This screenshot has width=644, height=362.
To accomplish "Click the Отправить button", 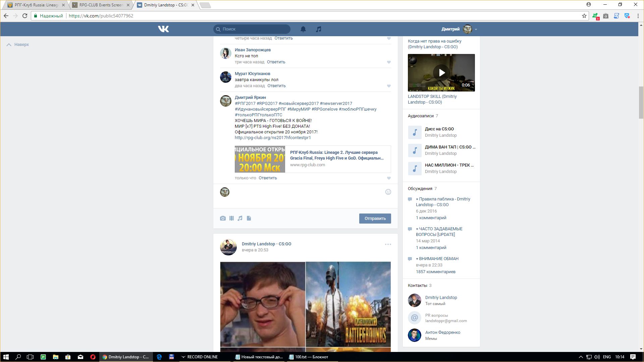I will (x=375, y=219).
